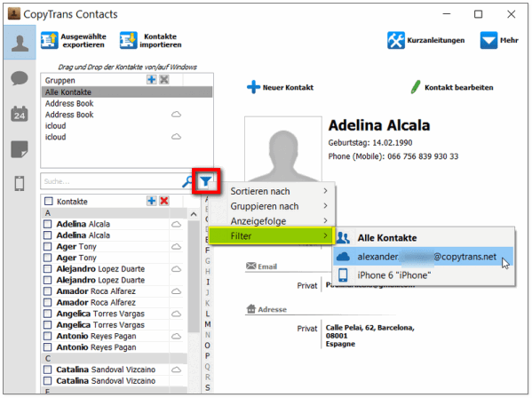This screenshot has width=532, height=398.
Task: Expand the Anzeigefolge submenu
Action: pyautogui.click(x=272, y=221)
